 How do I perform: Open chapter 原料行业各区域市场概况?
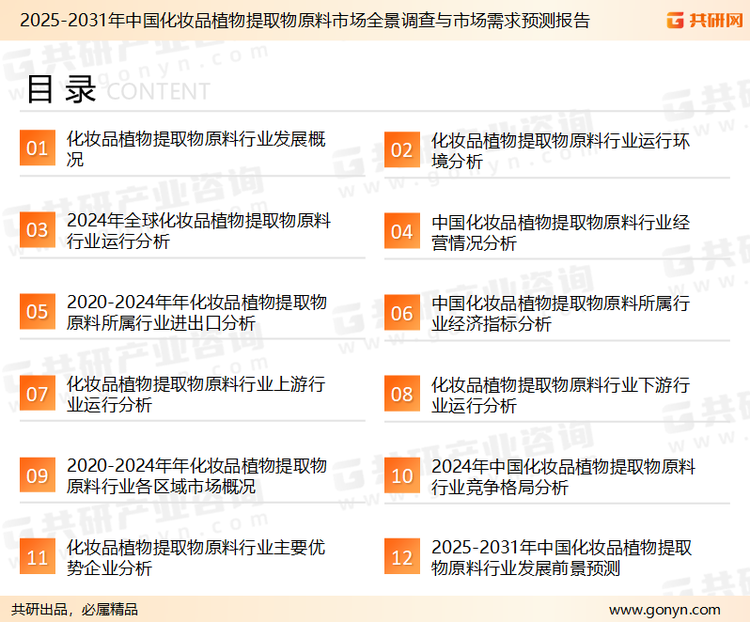pyautogui.click(x=197, y=476)
